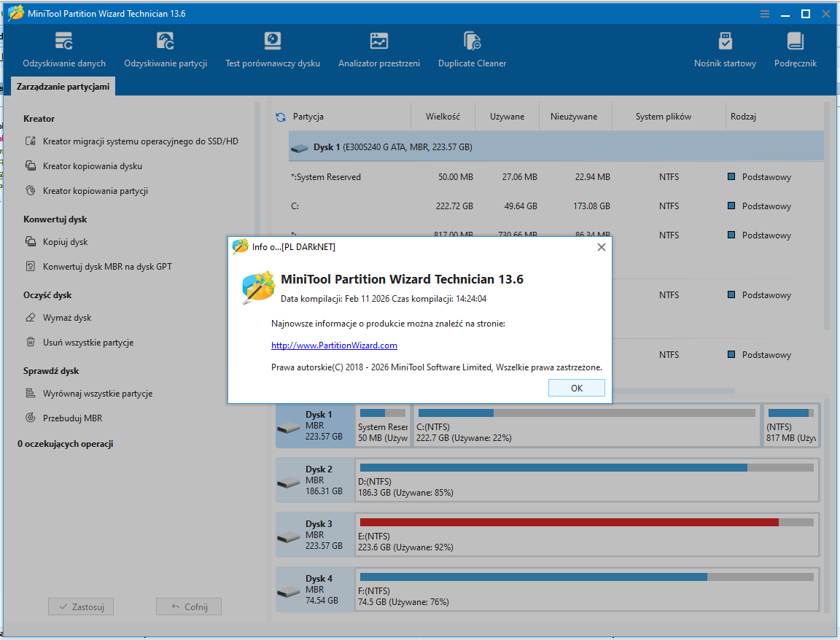
Task: Click System Reserved block on Dysk 1
Action: pyautogui.click(x=383, y=426)
